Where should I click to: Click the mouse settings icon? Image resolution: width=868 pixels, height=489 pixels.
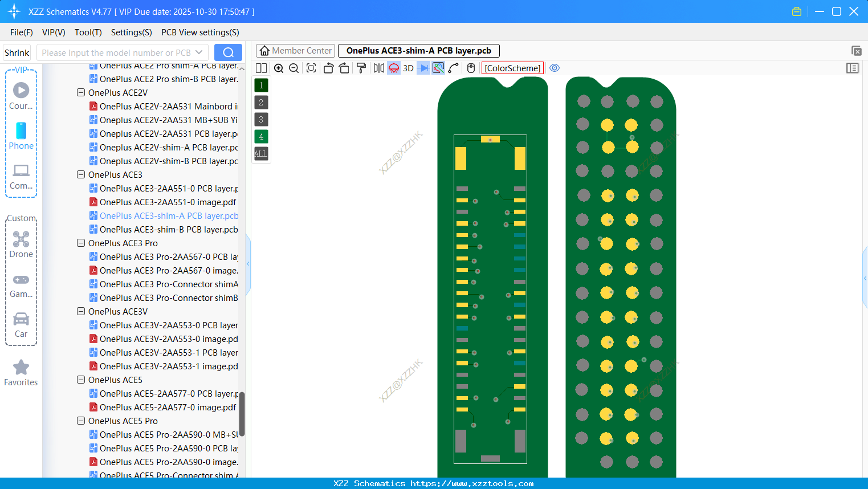[x=471, y=68]
